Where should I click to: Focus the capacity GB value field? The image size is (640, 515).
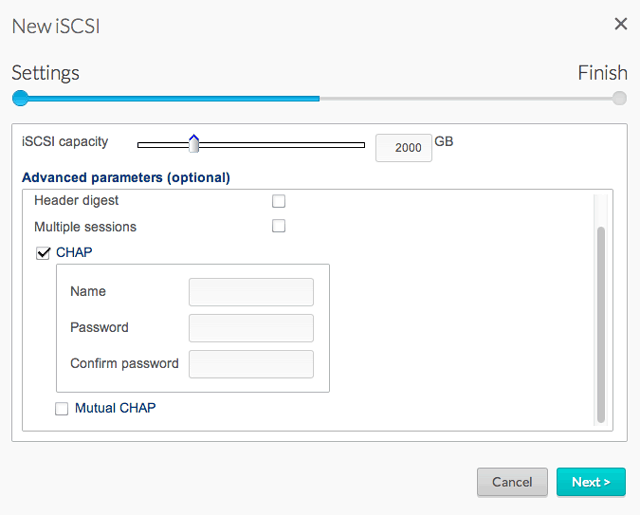pos(404,148)
